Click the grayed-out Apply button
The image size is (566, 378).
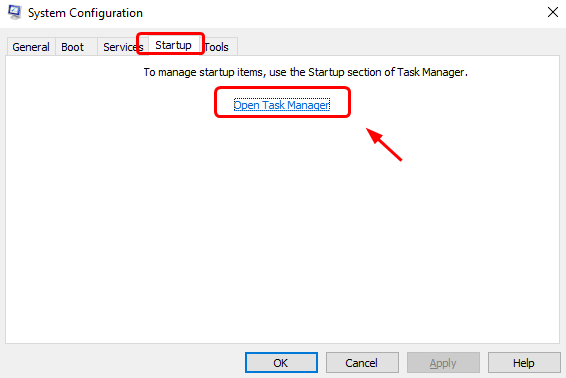pos(443,362)
